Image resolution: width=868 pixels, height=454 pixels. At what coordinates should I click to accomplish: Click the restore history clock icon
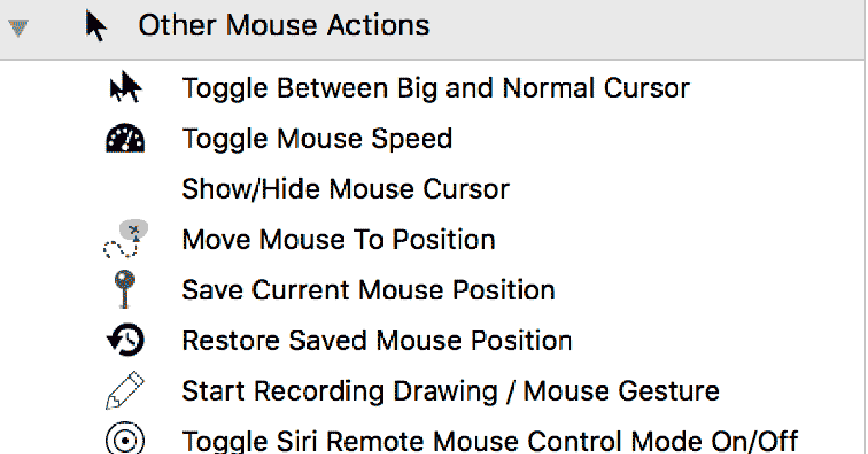pos(125,340)
